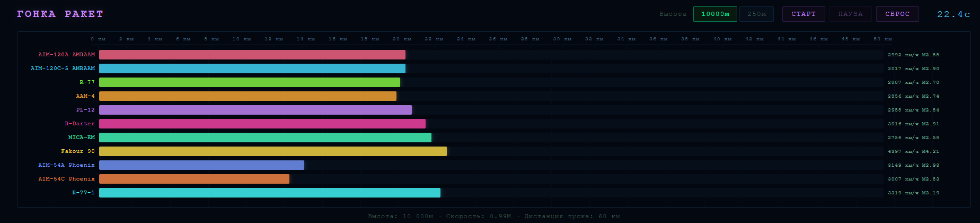Click the red AIM-120A AMRAAM progress bar
This screenshot has width=980, height=223.
tap(252, 55)
